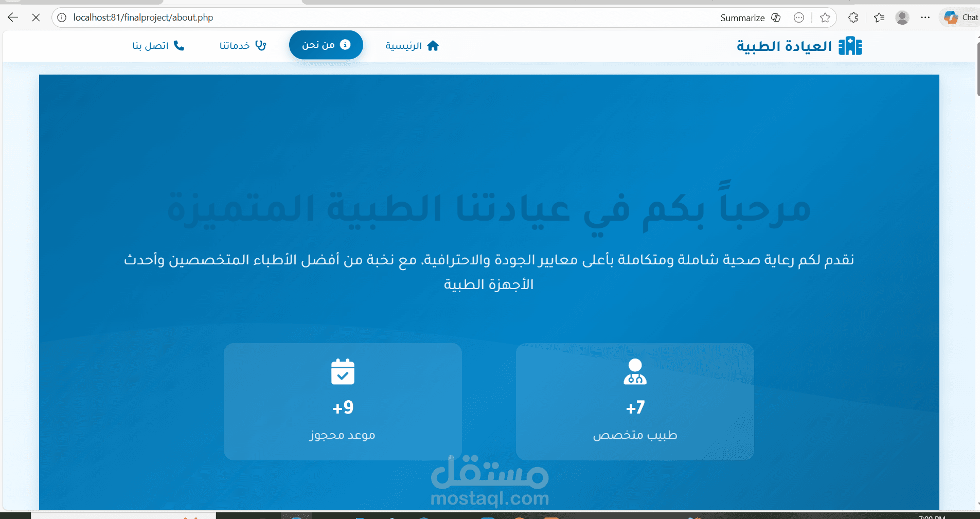The width and height of the screenshot is (980, 519).
Task: Select the من نحن about nav tab
Action: pyautogui.click(x=326, y=45)
